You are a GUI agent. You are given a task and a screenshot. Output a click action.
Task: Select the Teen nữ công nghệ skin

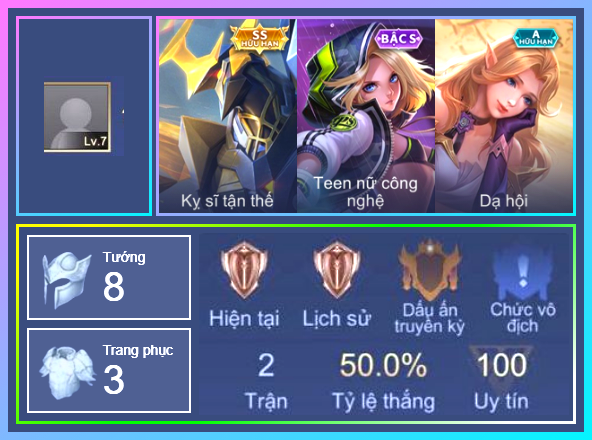366,116
